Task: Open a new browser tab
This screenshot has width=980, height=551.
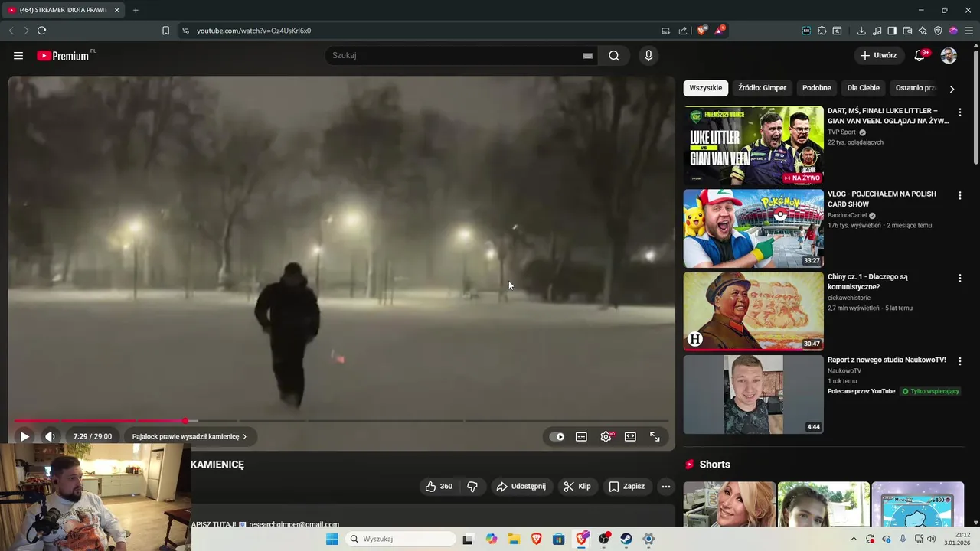Action: (x=136, y=10)
